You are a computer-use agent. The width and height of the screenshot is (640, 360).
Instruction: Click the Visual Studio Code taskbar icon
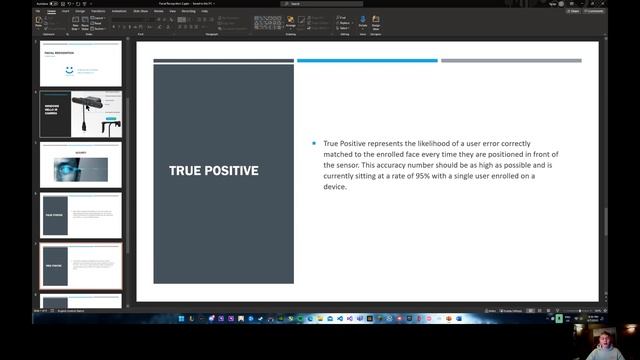(x=340, y=319)
